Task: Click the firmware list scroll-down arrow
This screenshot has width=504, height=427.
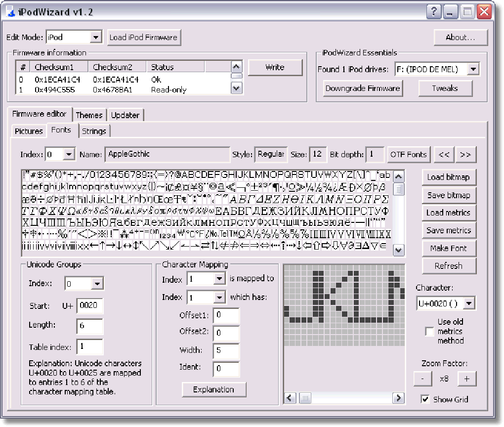Action: [x=237, y=88]
